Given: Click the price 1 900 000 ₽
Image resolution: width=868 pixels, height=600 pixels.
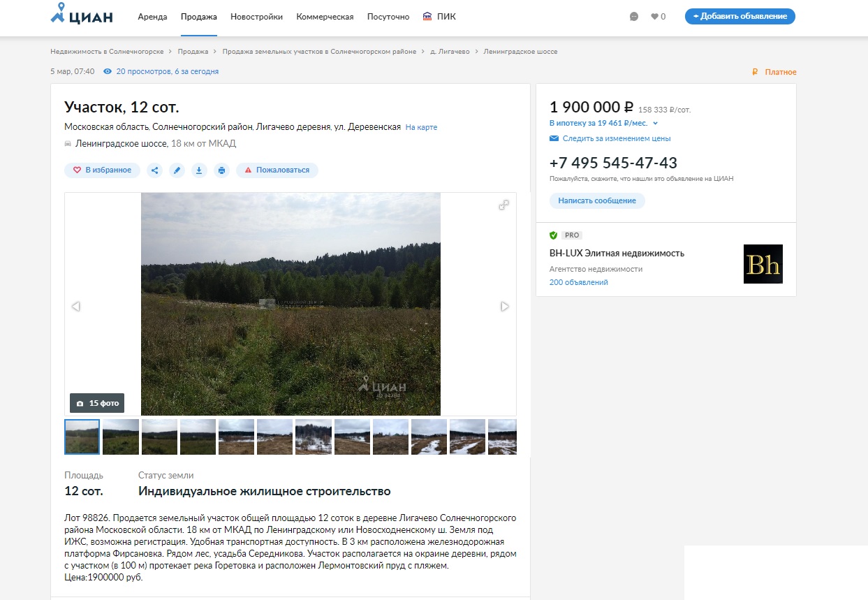Looking at the screenshot, I should 591,107.
